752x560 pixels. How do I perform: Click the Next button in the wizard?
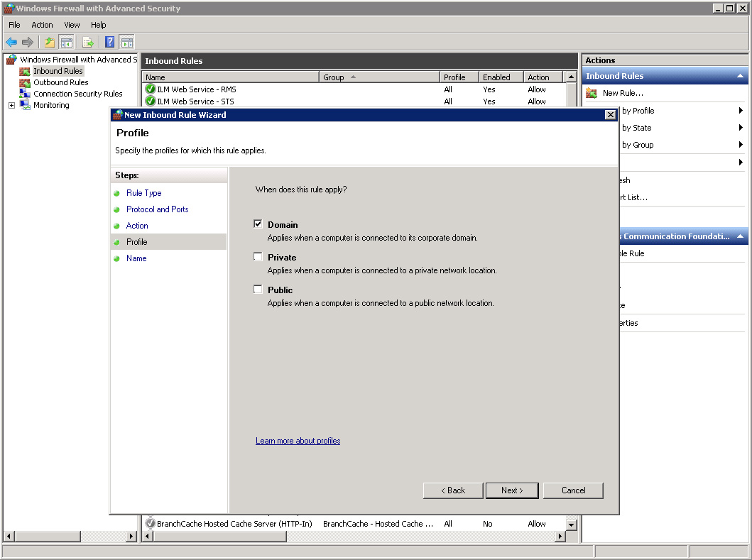click(512, 490)
